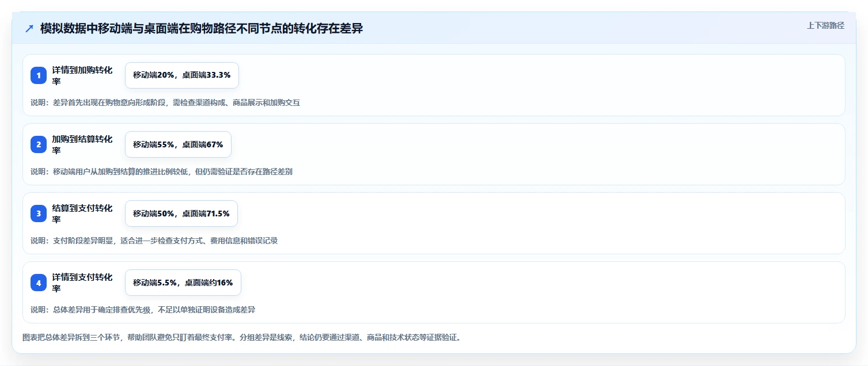Select the 上下游路径 label at top right
Image resolution: width=868 pixels, height=366 pixels.
pyautogui.click(x=825, y=25)
